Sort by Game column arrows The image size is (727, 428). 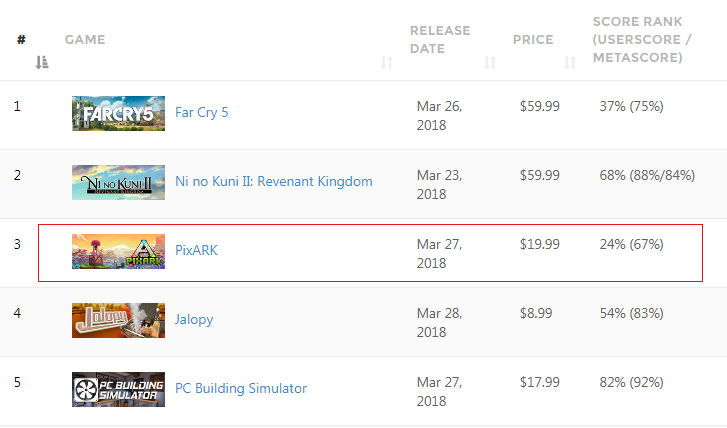(x=387, y=63)
